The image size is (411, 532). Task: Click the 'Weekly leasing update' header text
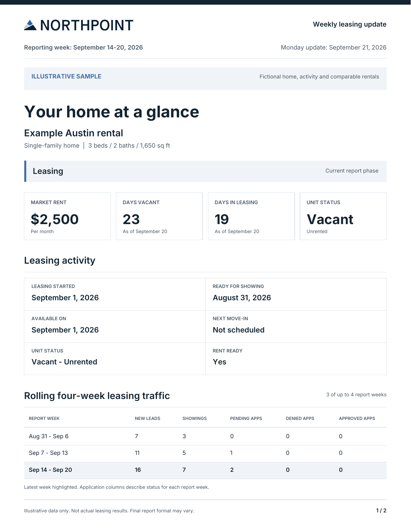pyautogui.click(x=350, y=24)
